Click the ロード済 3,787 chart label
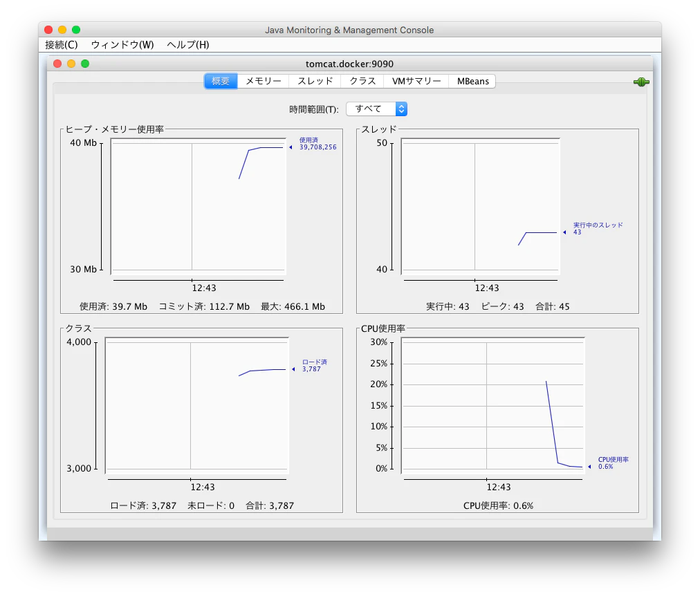The width and height of the screenshot is (700, 596). tap(314, 365)
